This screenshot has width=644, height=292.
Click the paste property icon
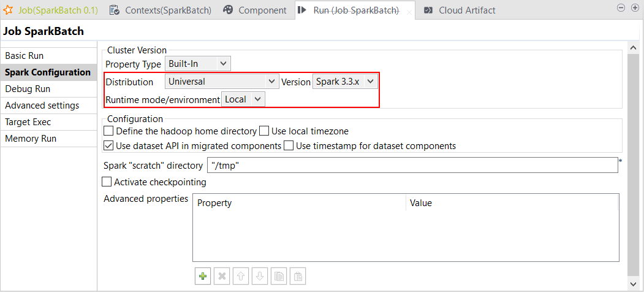(x=297, y=276)
